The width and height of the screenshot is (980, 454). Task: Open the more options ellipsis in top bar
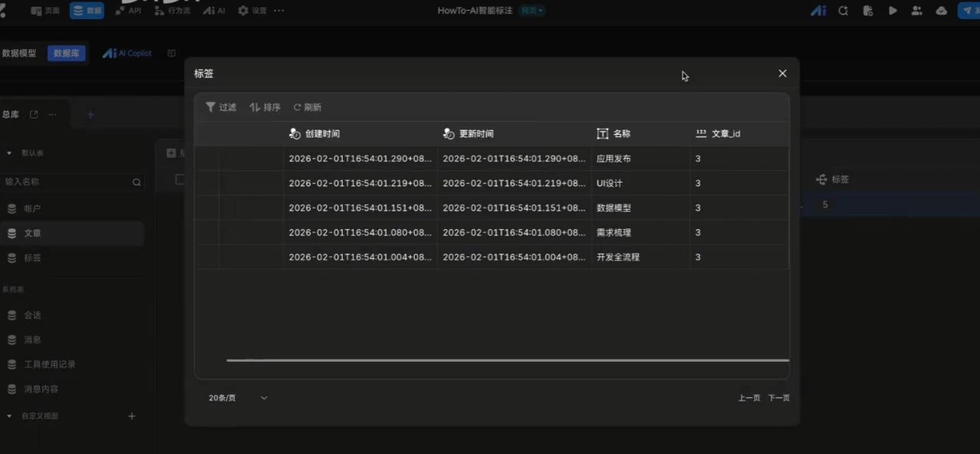tap(279, 11)
